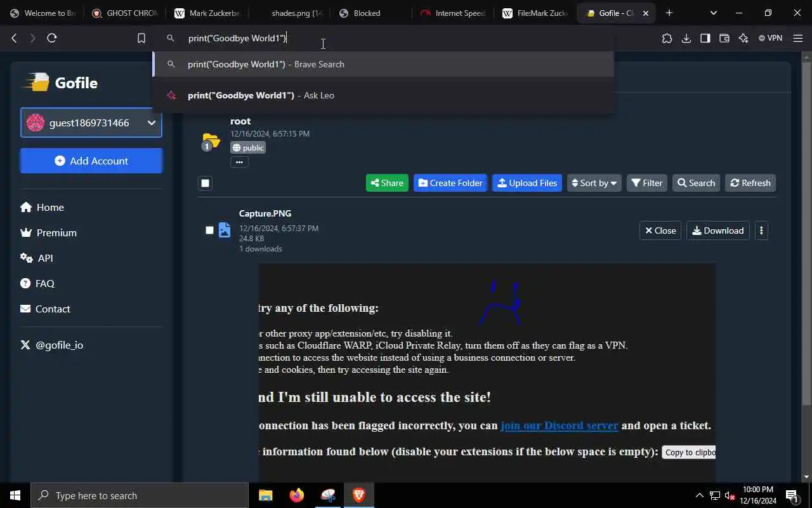812x508 pixels.
Task: Download the Capture.PNG file
Action: (x=718, y=231)
